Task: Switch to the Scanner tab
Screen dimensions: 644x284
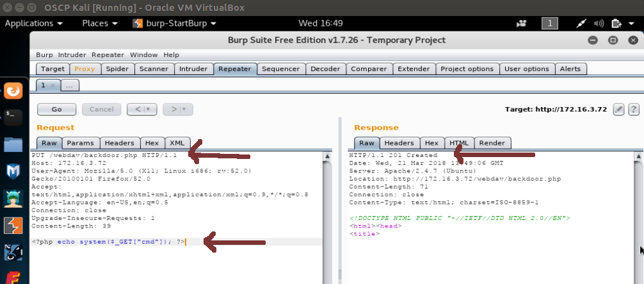Action: pyautogui.click(x=154, y=69)
